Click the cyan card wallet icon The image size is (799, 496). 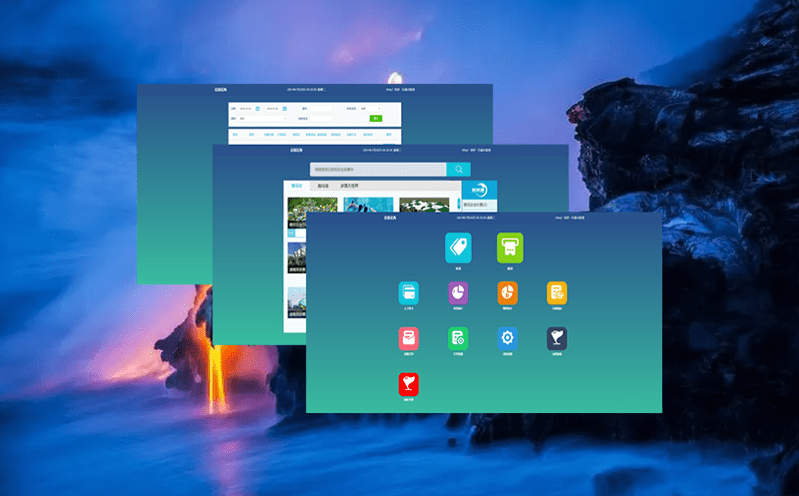point(409,292)
